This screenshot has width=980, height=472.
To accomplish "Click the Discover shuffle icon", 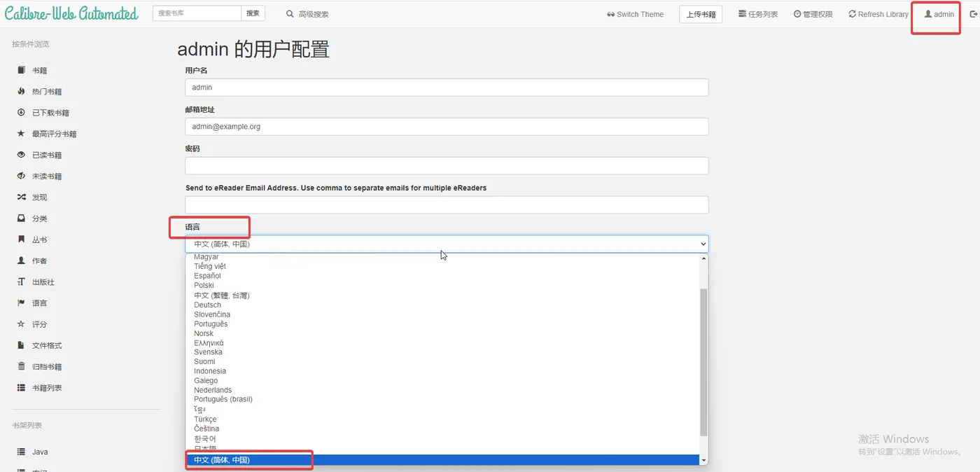I will pos(21,197).
